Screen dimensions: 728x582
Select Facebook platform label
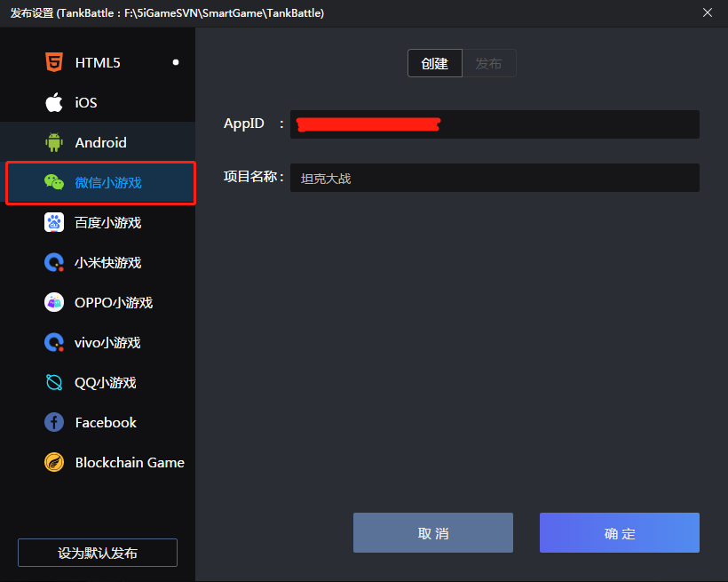pos(106,423)
